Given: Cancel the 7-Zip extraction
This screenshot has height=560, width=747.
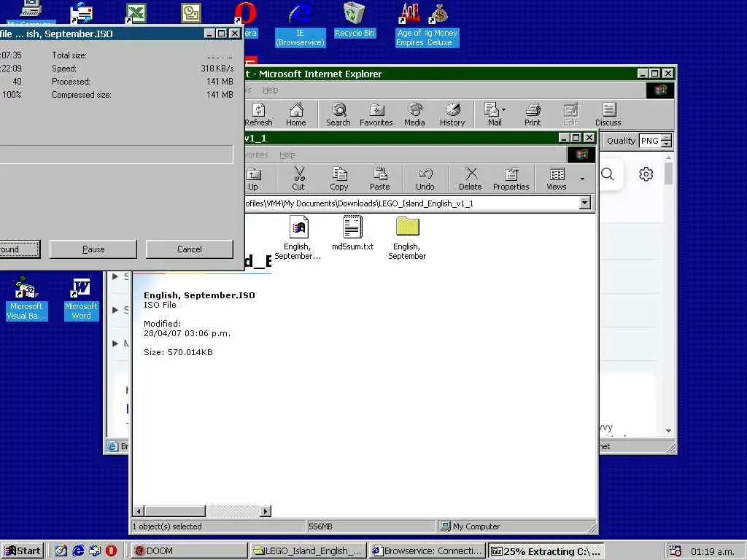Looking at the screenshot, I should (x=190, y=249).
